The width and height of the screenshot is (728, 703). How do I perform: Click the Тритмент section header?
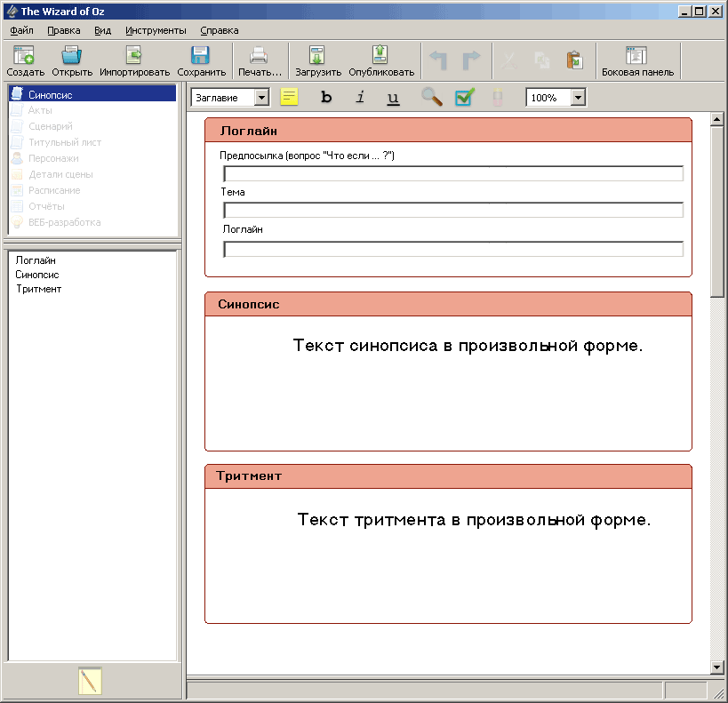pyautogui.click(x=449, y=476)
